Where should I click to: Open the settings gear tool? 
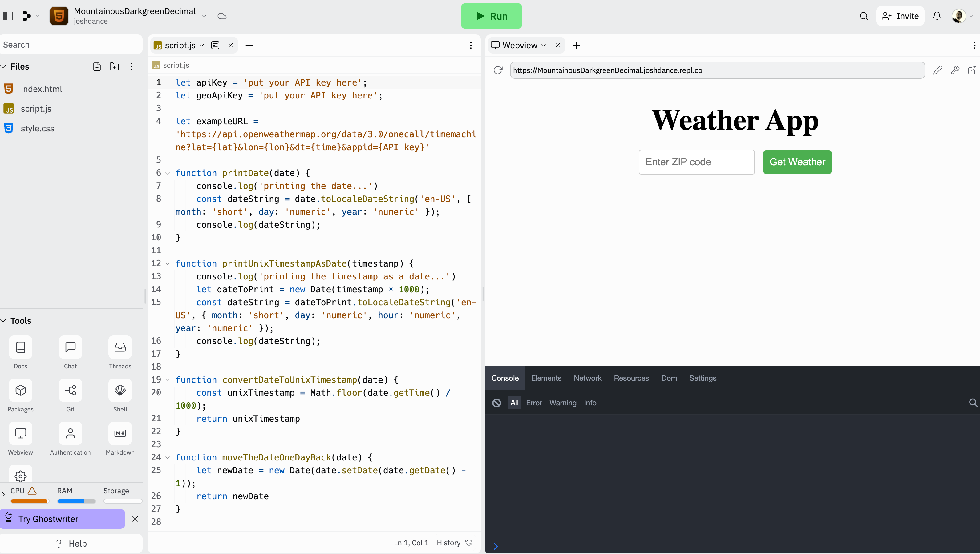tap(21, 475)
